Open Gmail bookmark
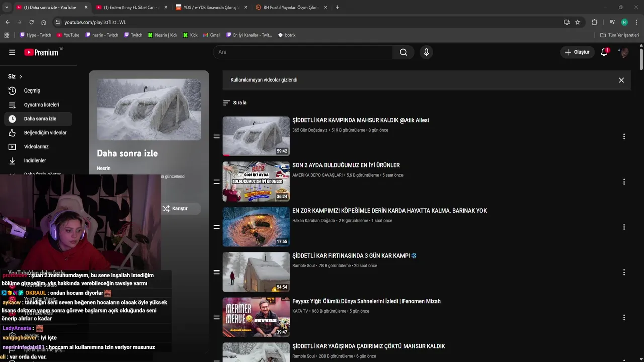This screenshot has width=644, height=362. point(212,35)
